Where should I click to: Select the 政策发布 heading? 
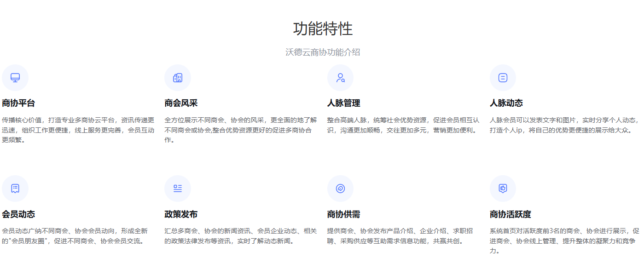(181, 214)
